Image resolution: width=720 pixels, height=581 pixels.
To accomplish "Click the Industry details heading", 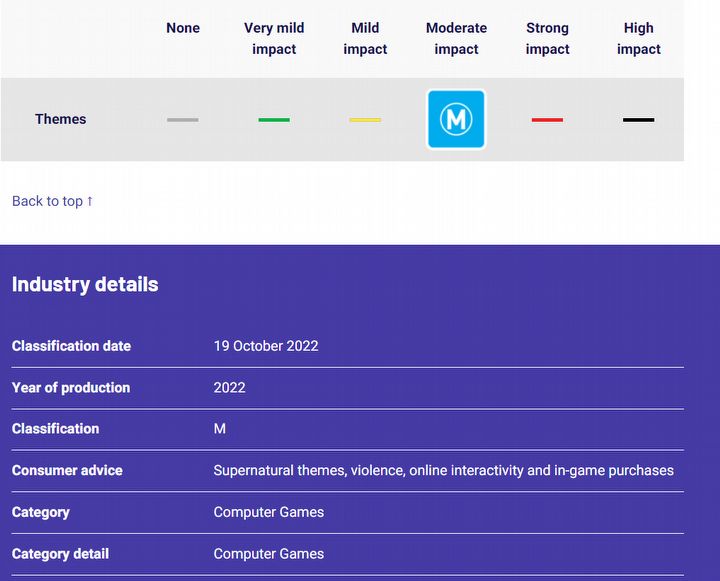I will 85,284.
